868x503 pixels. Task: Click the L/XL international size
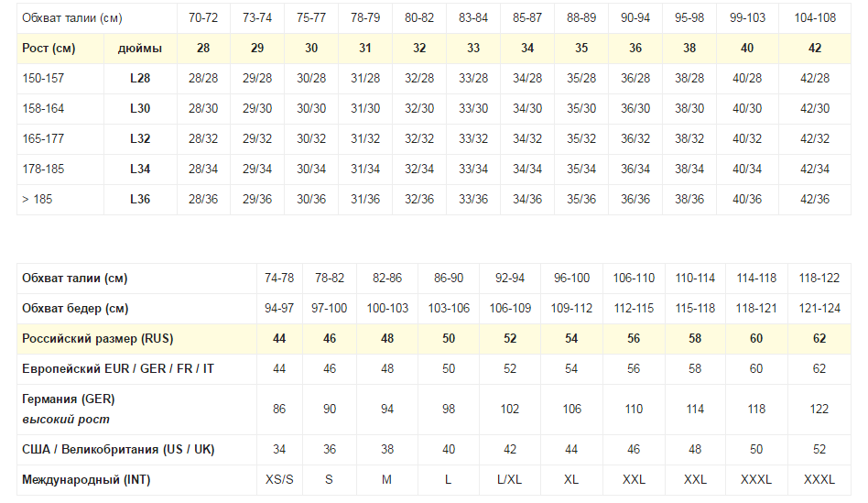[x=510, y=480]
